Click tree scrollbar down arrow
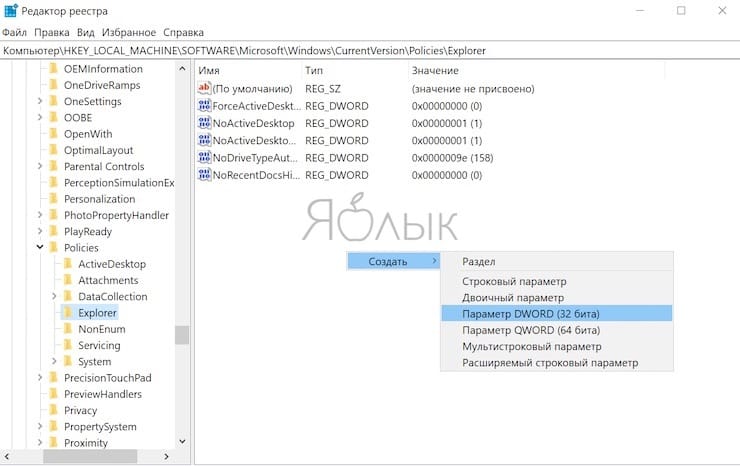The width and height of the screenshot is (740, 466). (x=182, y=441)
